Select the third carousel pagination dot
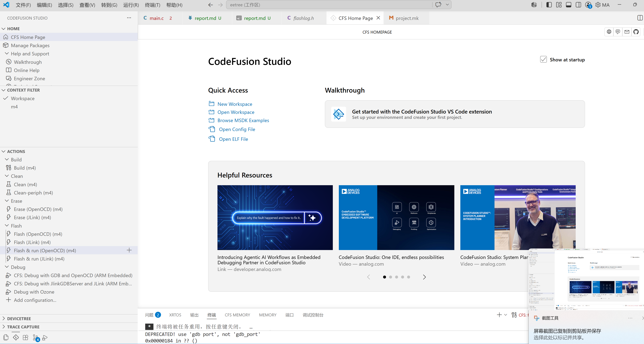 [x=396, y=277]
